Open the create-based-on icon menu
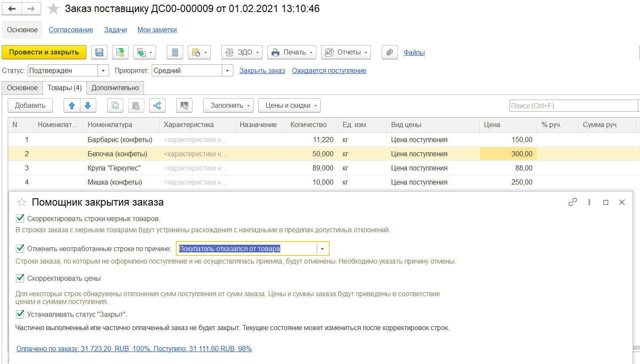Viewport: 640px width, 364px height. 144,52
